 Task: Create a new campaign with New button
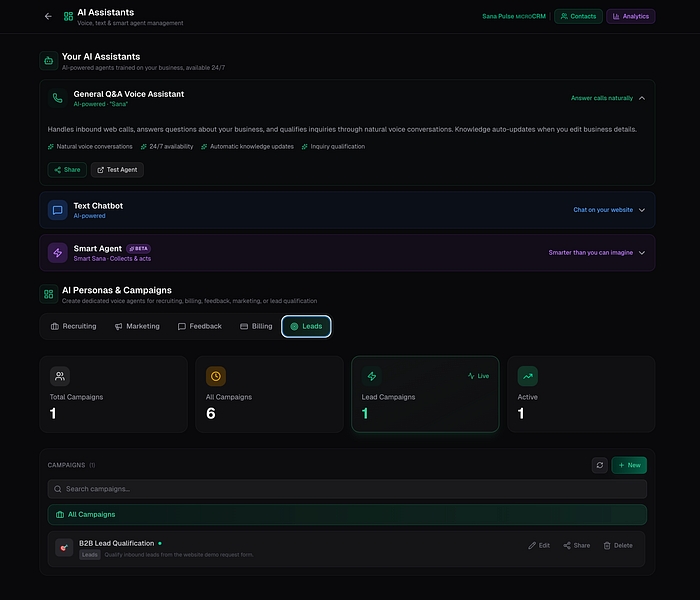(629, 465)
